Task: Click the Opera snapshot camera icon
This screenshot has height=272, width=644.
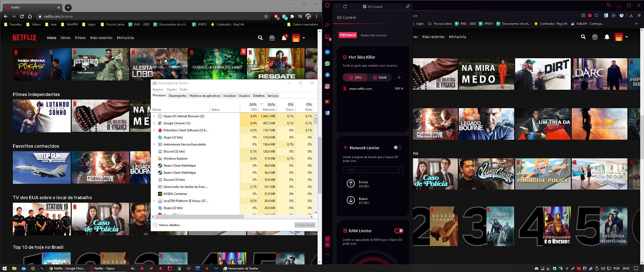Action: [583, 15]
